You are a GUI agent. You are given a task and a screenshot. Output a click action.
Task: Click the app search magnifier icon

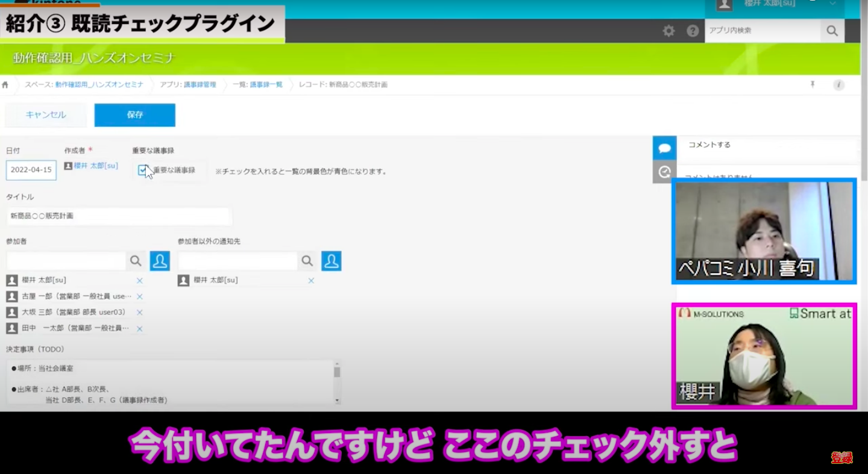click(832, 31)
